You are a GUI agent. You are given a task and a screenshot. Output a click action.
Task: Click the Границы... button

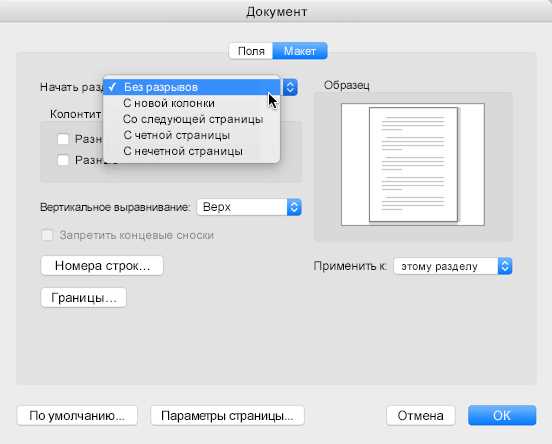(x=84, y=298)
